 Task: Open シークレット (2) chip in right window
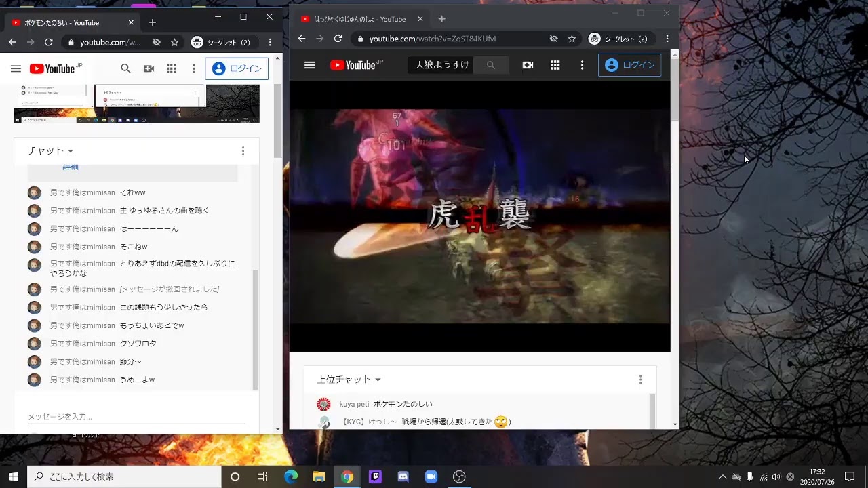click(618, 39)
